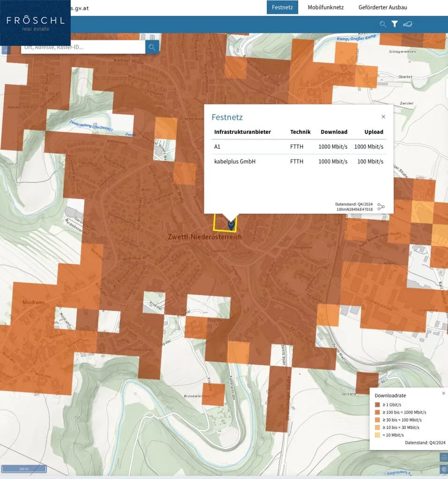Click the Festnetz popup heading
This screenshot has width=448, height=479.
[x=227, y=117]
